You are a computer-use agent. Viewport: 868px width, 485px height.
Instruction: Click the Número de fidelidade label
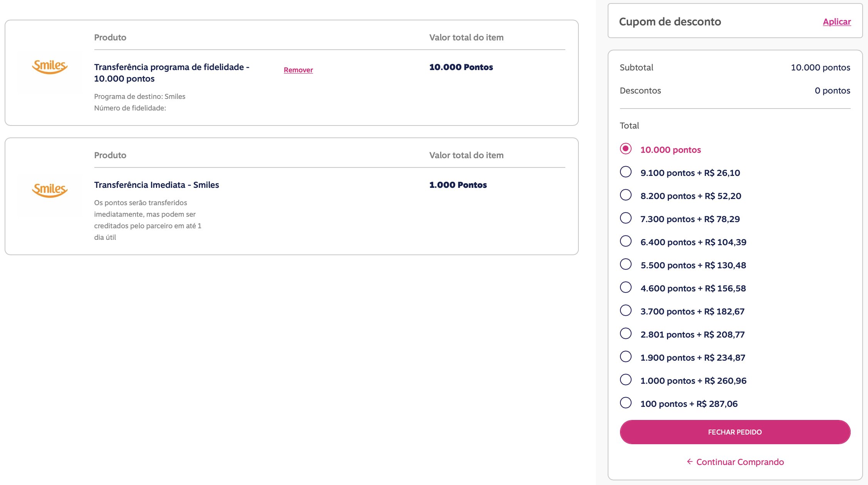(130, 108)
